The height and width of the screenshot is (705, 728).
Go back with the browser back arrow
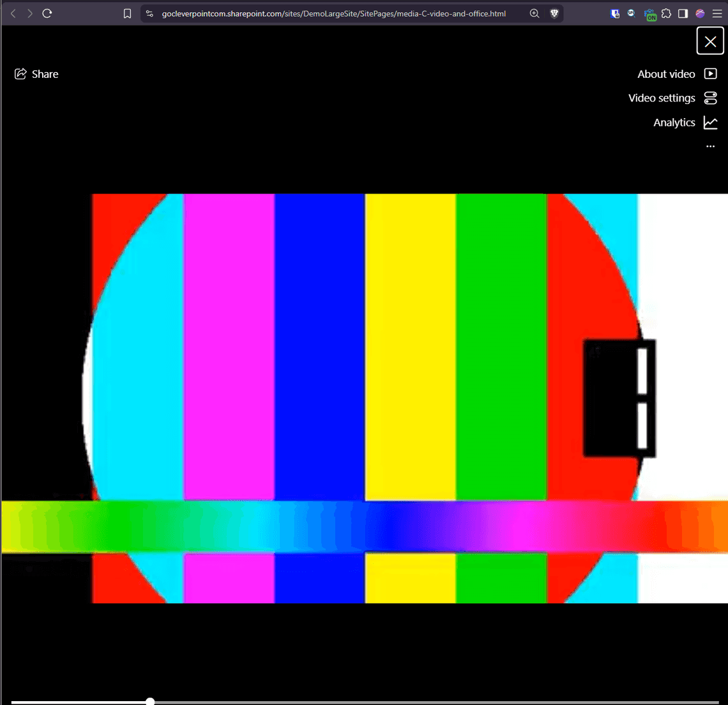(13, 13)
